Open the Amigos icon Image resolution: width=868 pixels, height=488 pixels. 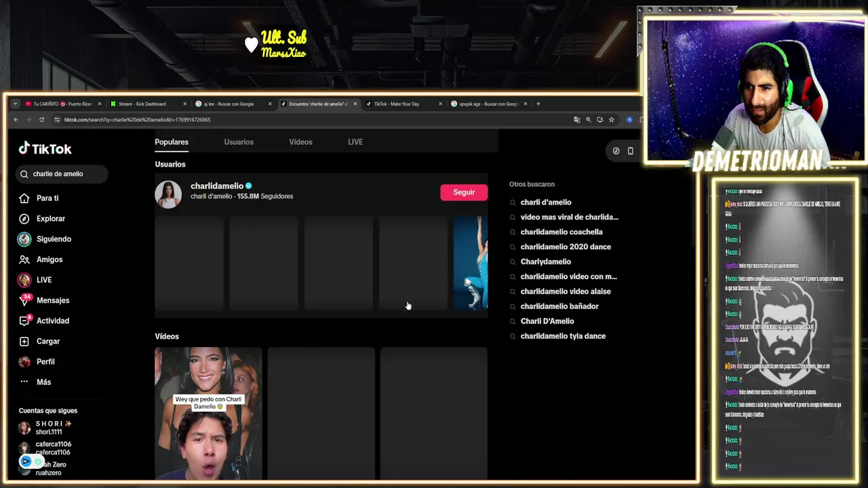24,260
